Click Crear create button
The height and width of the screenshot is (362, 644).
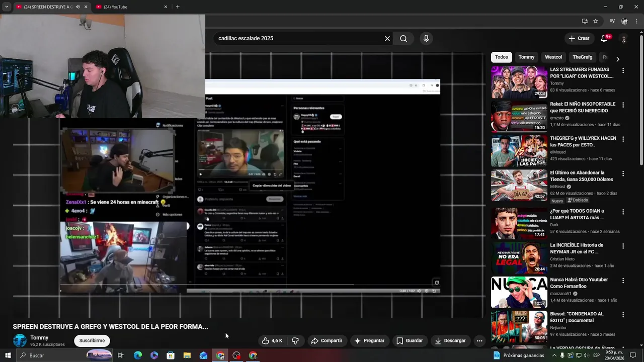pos(579,38)
